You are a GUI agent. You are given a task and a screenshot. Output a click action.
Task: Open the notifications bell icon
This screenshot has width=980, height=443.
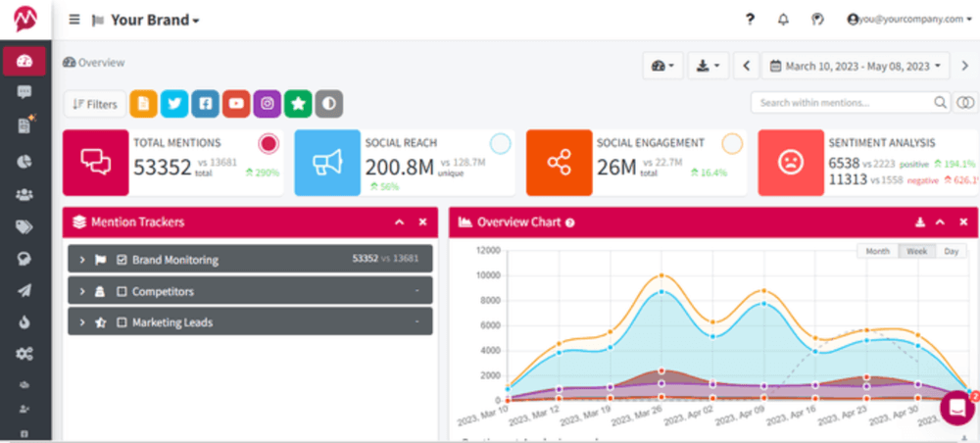(x=783, y=20)
